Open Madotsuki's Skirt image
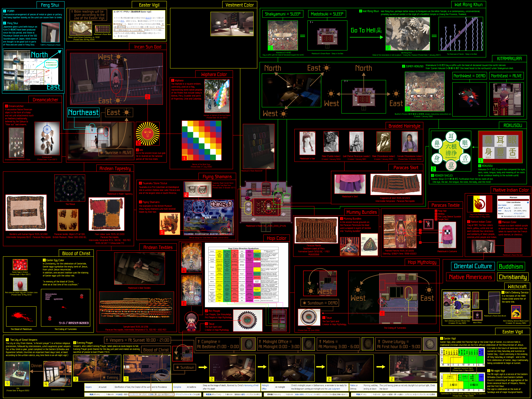Image resolution: width=532 pixels, height=399 pixels. pyautogui.click(x=350, y=184)
